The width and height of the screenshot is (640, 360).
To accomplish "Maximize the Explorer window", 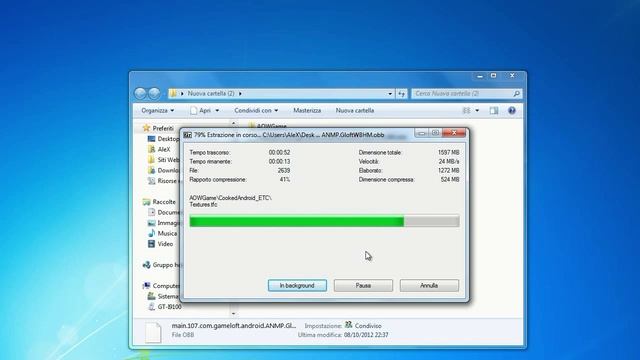I will [493, 76].
